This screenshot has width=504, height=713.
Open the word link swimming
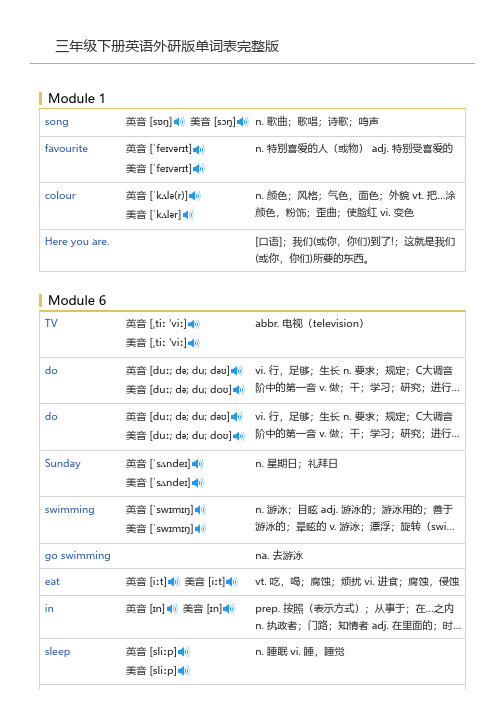pos(70,510)
